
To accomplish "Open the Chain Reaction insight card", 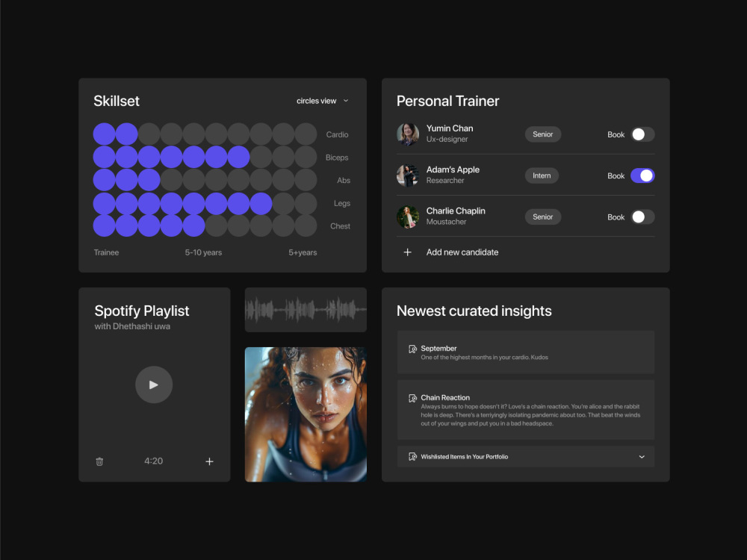I will 525,410.
